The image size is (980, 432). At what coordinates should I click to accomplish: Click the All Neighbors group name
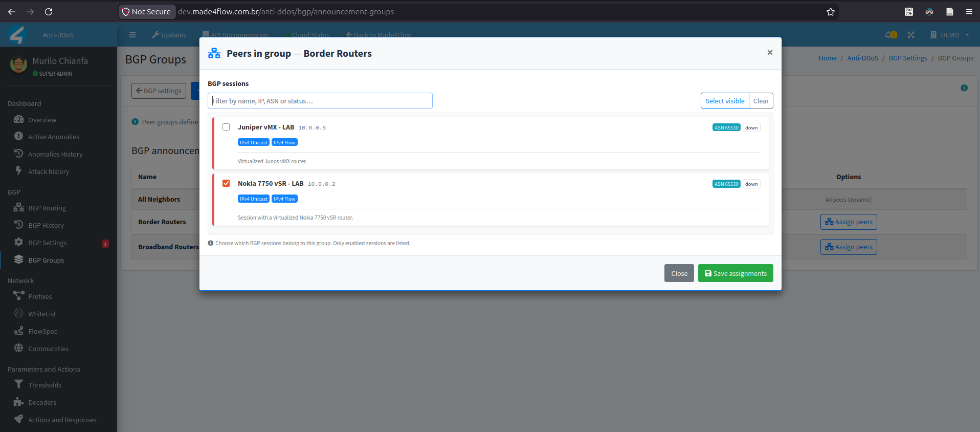coord(159,199)
